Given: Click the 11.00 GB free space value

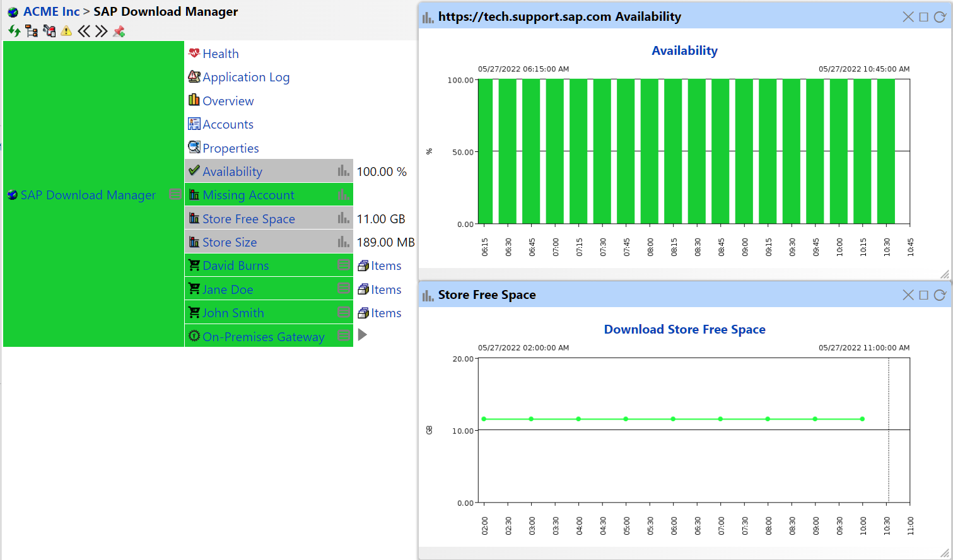Looking at the screenshot, I should 381,219.
